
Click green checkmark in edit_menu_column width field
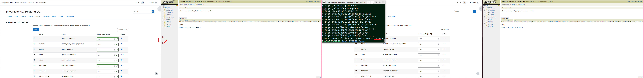coord(117,50)
